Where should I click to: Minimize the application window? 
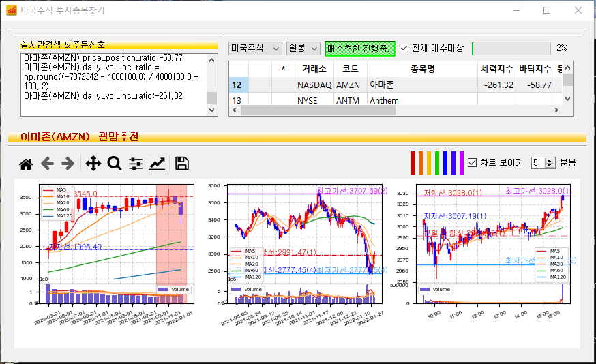[516, 10]
